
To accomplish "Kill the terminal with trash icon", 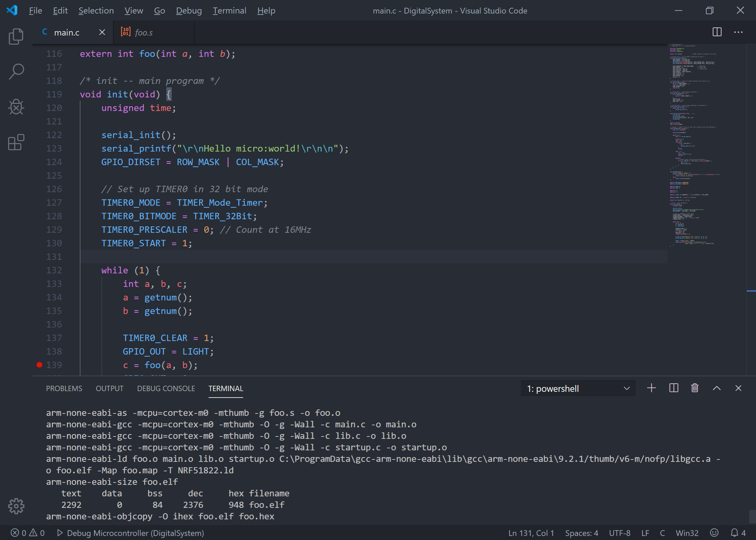I will click(x=695, y=388).
